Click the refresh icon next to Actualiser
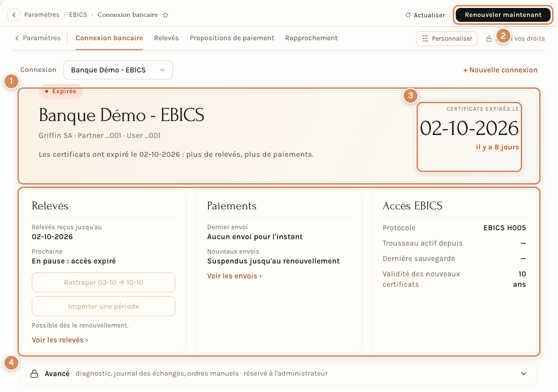 pyautogui.click(x=408, y=15)
